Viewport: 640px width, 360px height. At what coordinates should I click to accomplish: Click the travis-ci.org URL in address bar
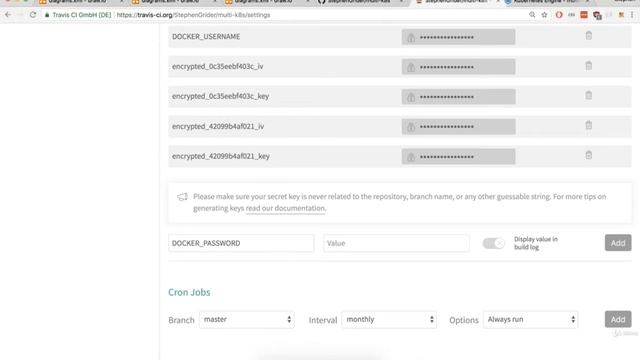[x=193, y=15]
